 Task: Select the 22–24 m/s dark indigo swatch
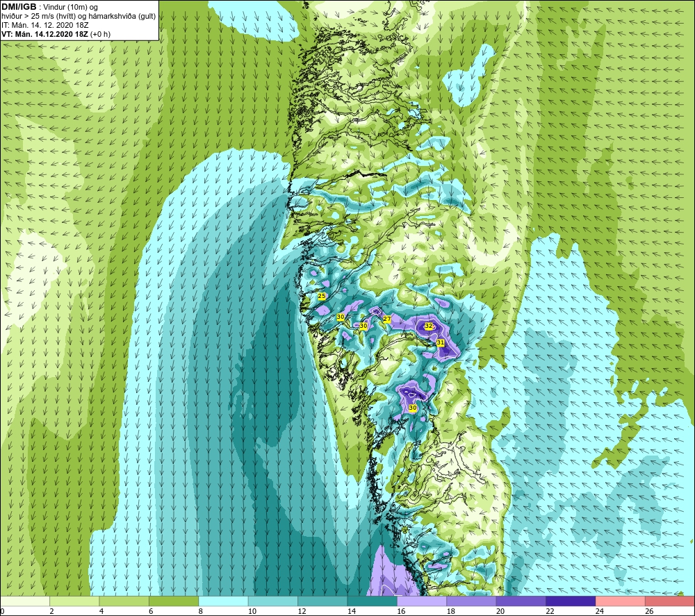(571, 601)
